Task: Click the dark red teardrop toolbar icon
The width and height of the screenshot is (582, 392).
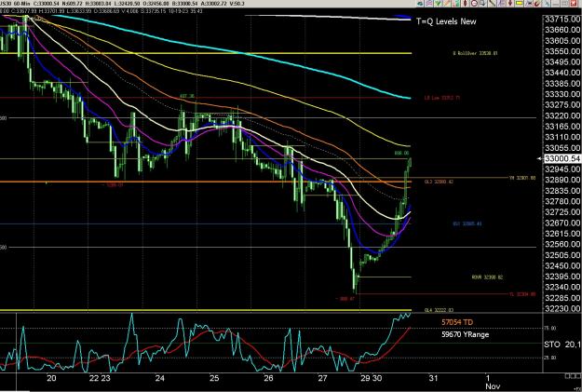Action: click(465, 4)
